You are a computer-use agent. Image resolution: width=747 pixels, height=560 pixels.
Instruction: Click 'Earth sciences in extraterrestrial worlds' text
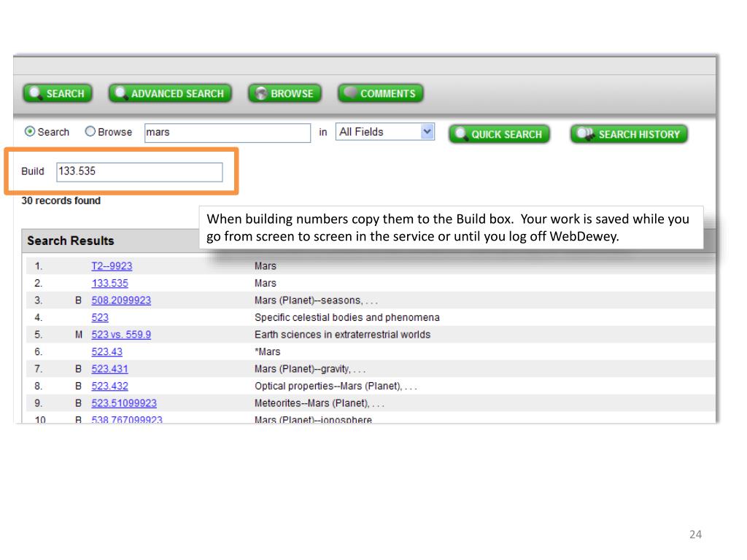tap(343, 335)
